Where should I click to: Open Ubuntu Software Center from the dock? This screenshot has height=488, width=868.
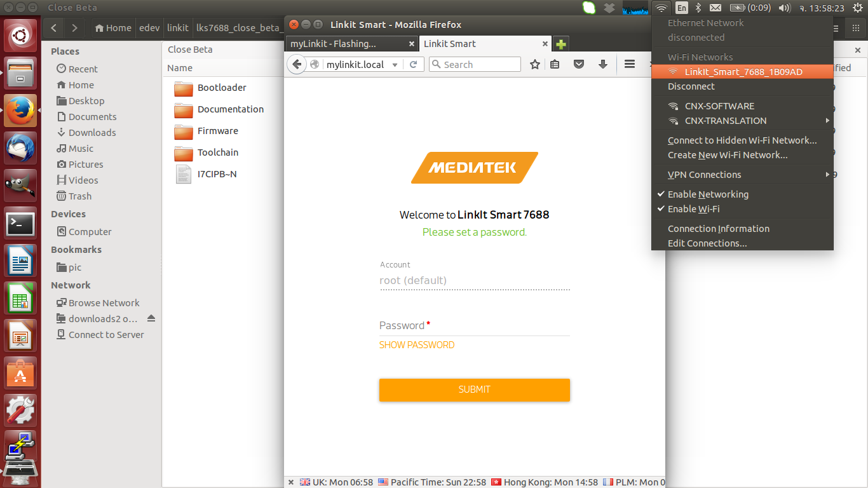(20, 373)
